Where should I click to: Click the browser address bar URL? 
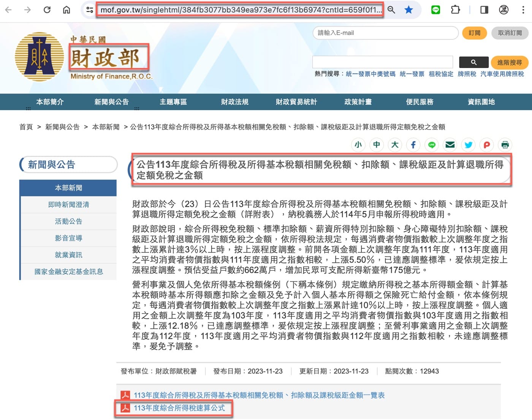tap(241, 10)
